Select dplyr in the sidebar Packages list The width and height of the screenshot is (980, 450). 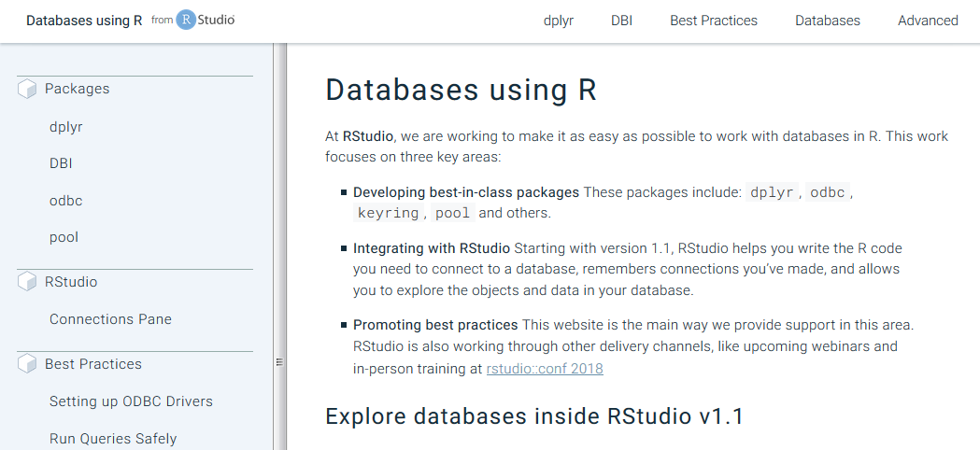[65, 127]
